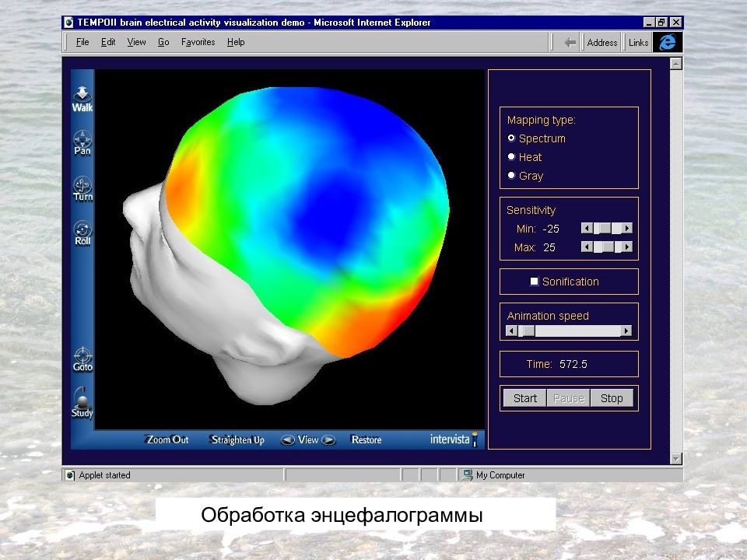Decrease the Min sensitivity using left arrow

[587, 229]
